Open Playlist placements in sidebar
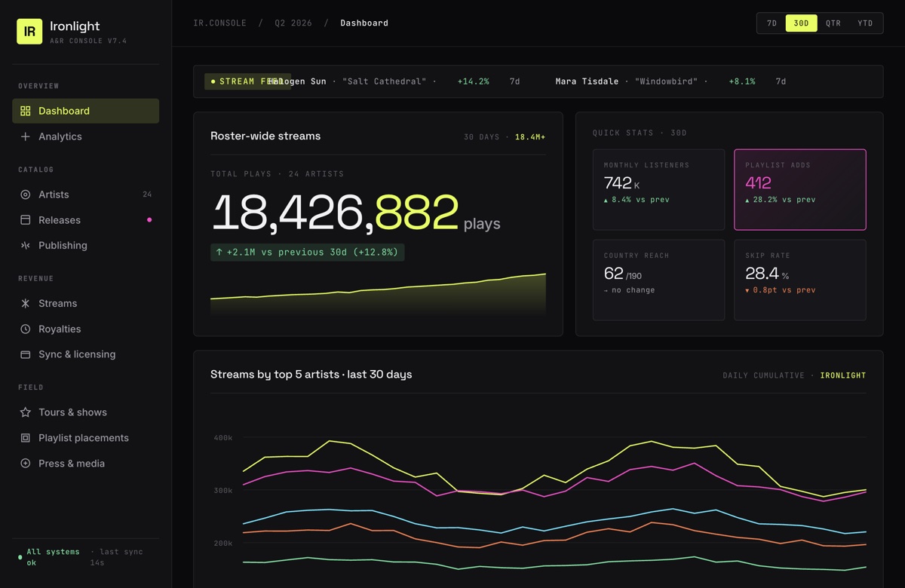 [x=83, y=438]
